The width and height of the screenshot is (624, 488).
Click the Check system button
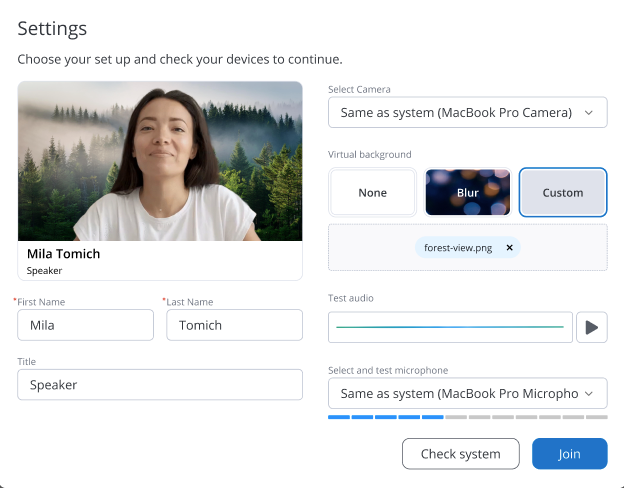pos(460,454)
